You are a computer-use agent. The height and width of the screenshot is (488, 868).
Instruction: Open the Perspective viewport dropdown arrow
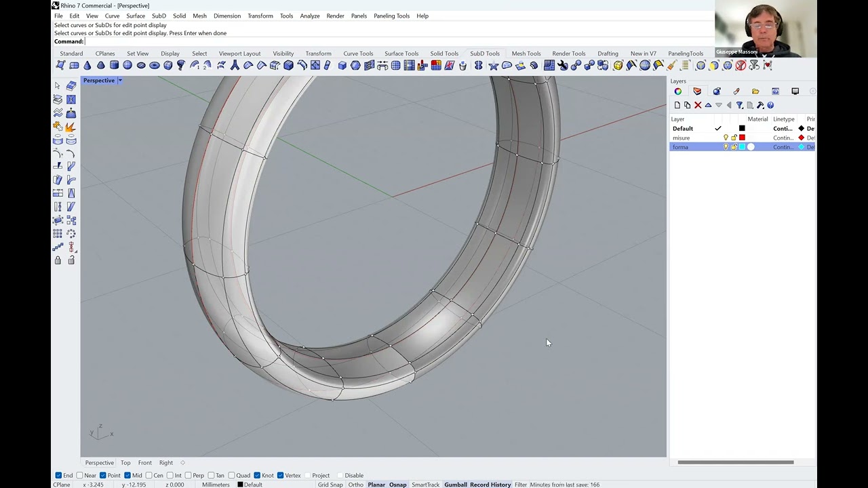120,81
